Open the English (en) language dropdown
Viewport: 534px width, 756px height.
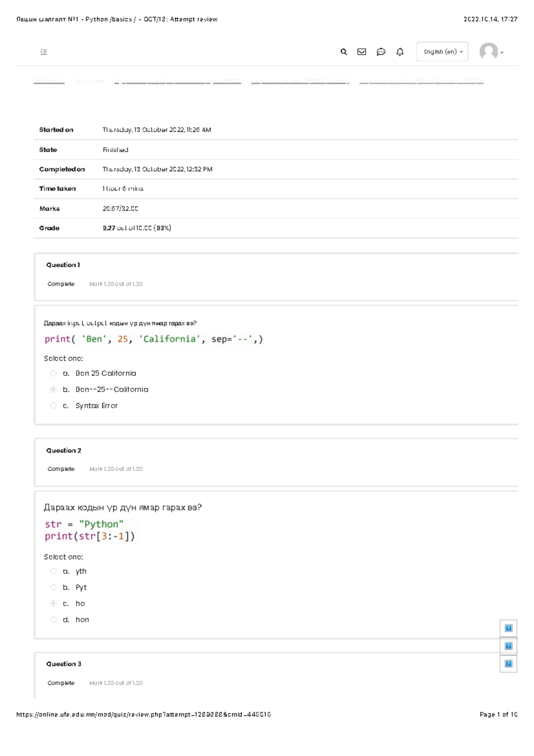pos(442,52)
